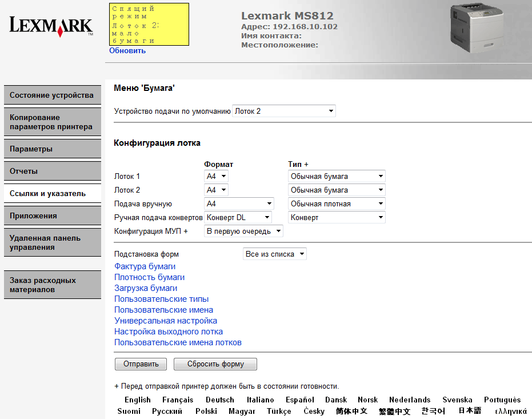532x419 pixels.
Task: Switch language to Türkçe
Action: pos(279,411)
